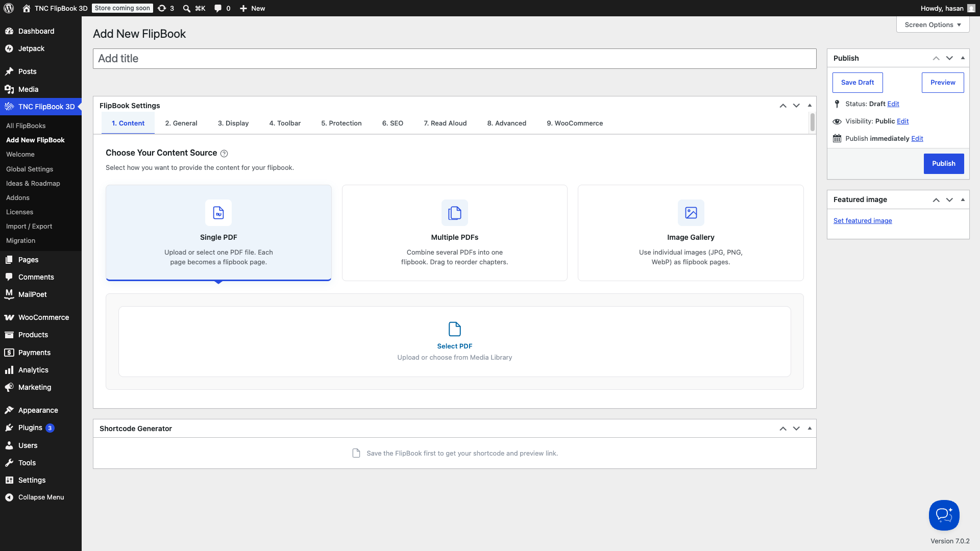Open comments bubble icon in admin bar
980x551 pixels.
pyautogui.click(x=218, y=8)
